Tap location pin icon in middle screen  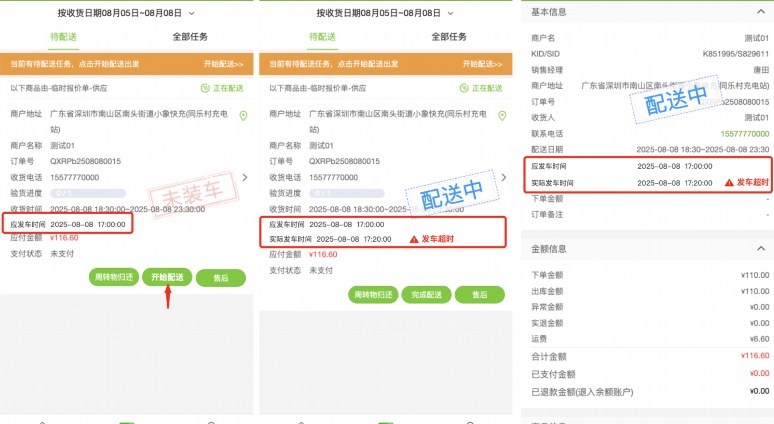[x=502, y=116]
